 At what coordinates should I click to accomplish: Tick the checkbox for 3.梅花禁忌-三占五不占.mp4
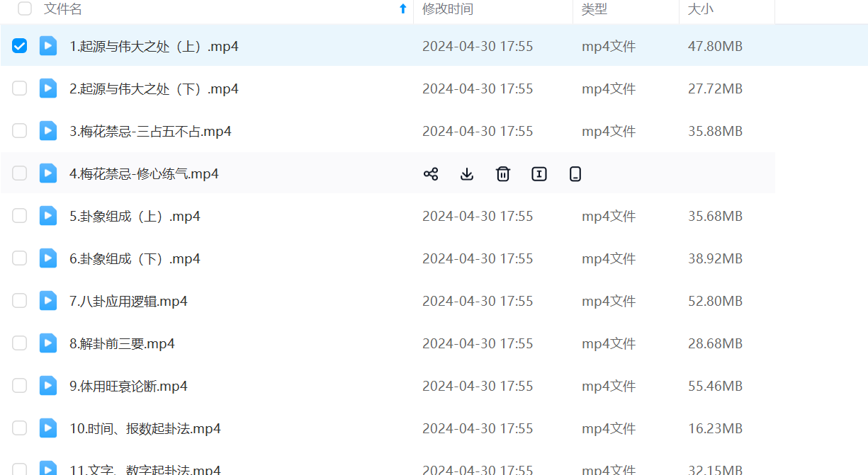[x=20, y=131]
